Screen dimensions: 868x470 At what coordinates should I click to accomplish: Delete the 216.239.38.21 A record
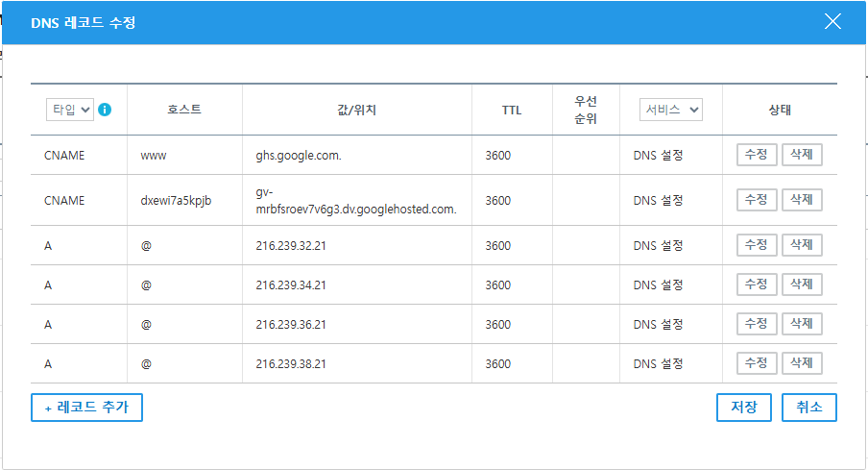pos(802,363)
